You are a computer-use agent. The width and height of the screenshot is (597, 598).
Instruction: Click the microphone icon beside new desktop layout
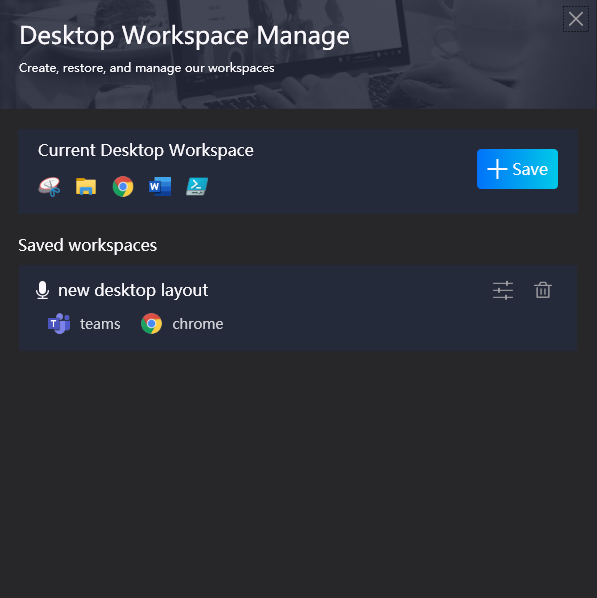[42, 290]
